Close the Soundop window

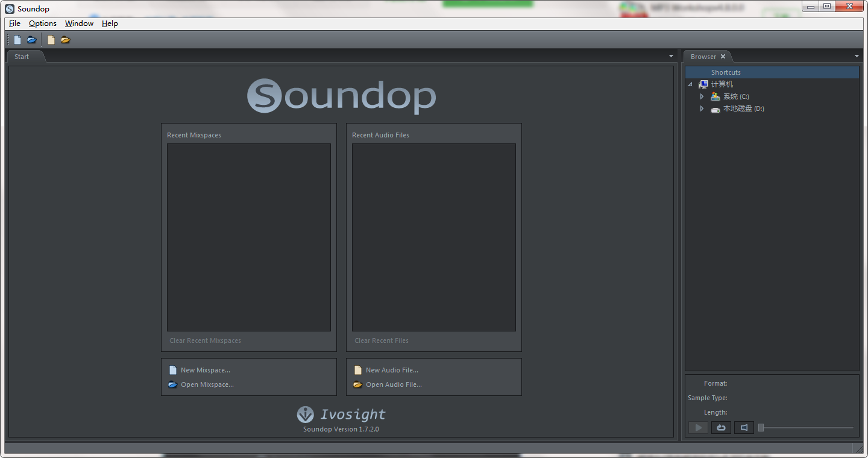(849, 7)
